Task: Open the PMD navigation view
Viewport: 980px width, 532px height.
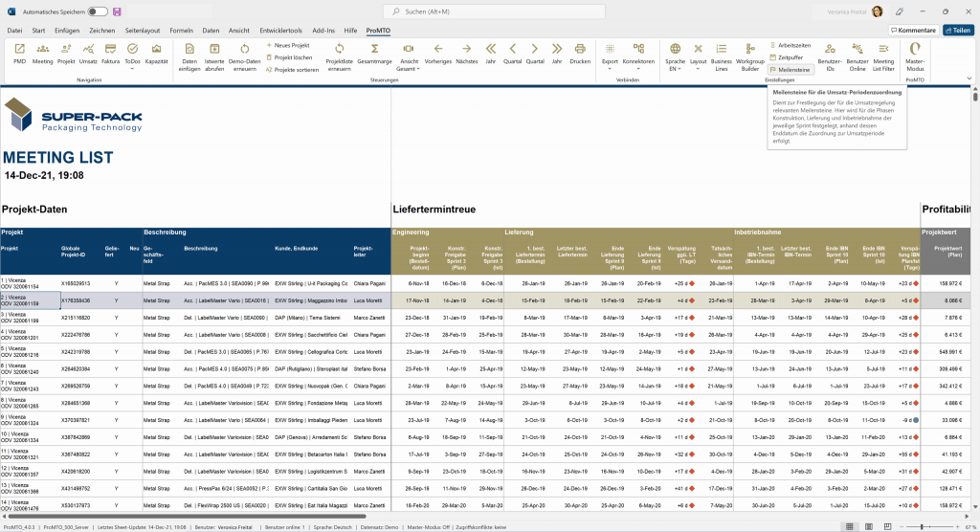Action: point(19,53)
